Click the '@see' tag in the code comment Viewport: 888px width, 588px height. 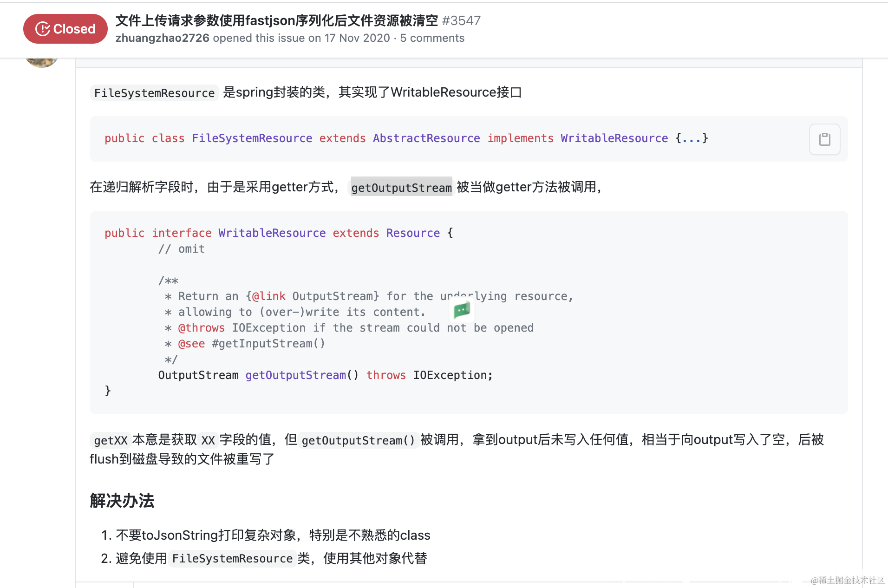pyautogui.click(x=191, y=344)
